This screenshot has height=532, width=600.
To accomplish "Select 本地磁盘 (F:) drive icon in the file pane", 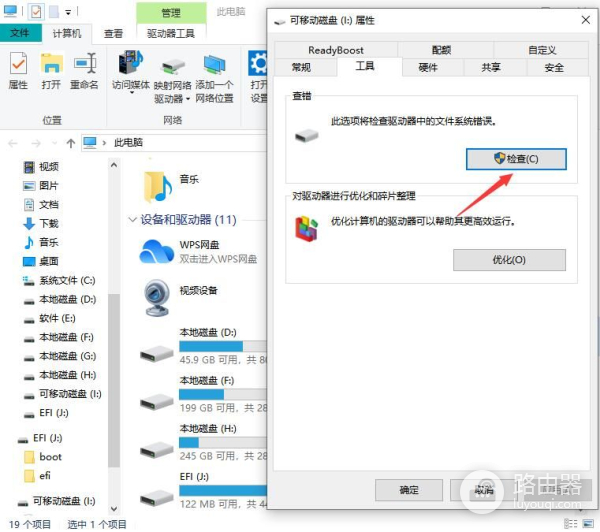I will pos(156,402).
